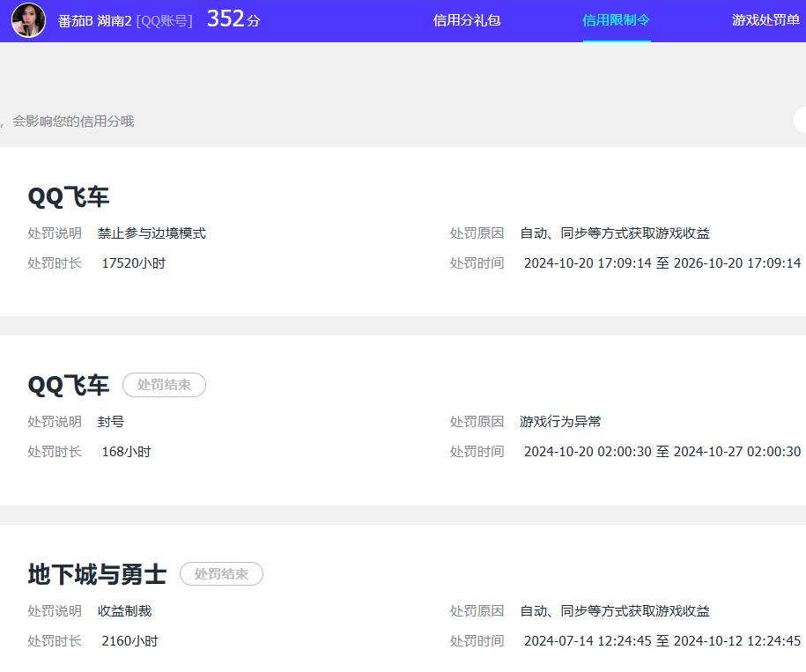Click 处罚结束 badge next to QQ飞车
806x672 pixels.
click(164, 385)
